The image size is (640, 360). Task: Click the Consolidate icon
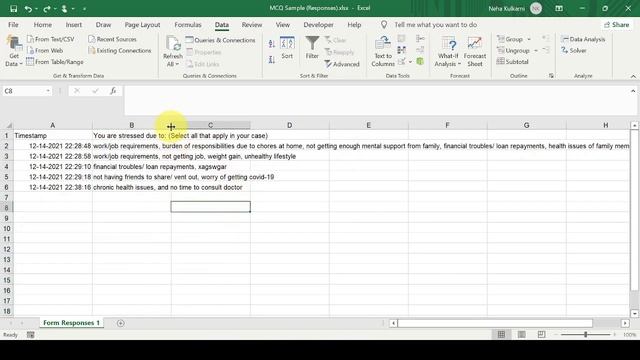pos(420,39)
